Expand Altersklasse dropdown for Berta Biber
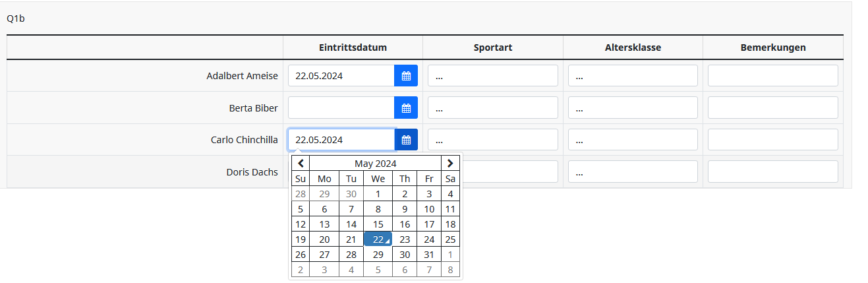 pyautogui.click(x=633, y=108)
